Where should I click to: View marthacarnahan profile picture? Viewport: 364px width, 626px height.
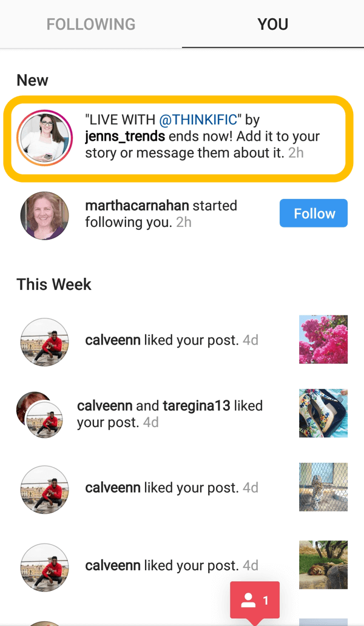45,215
